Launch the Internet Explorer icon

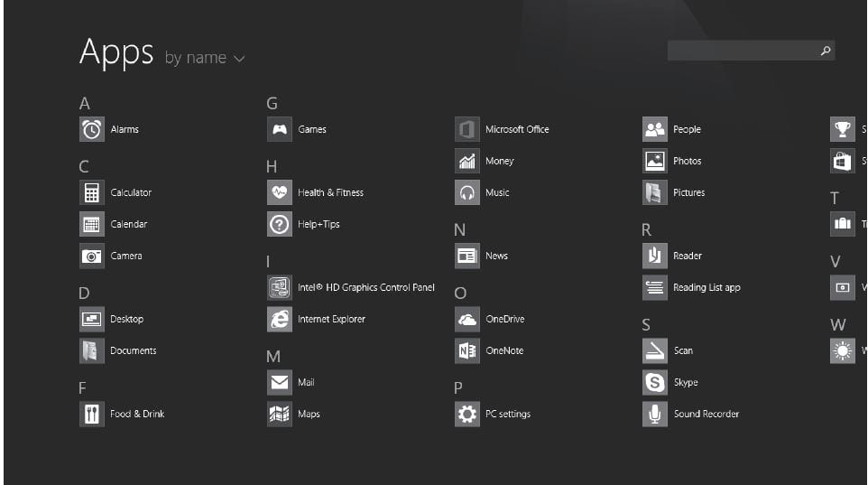280,319
